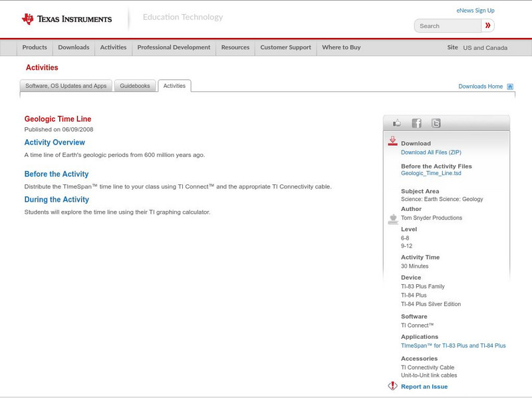Open the Professional Development menu
Screen dimensions: 532x398
coord(174,47)
